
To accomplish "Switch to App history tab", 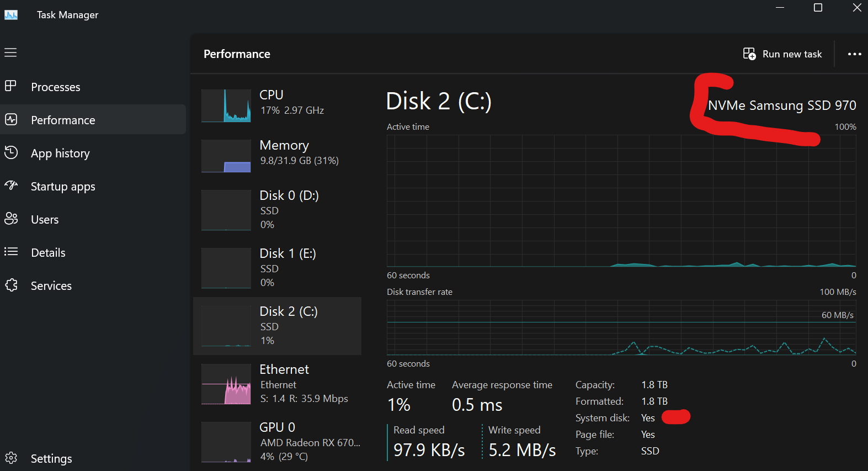I will pos(60,153).
